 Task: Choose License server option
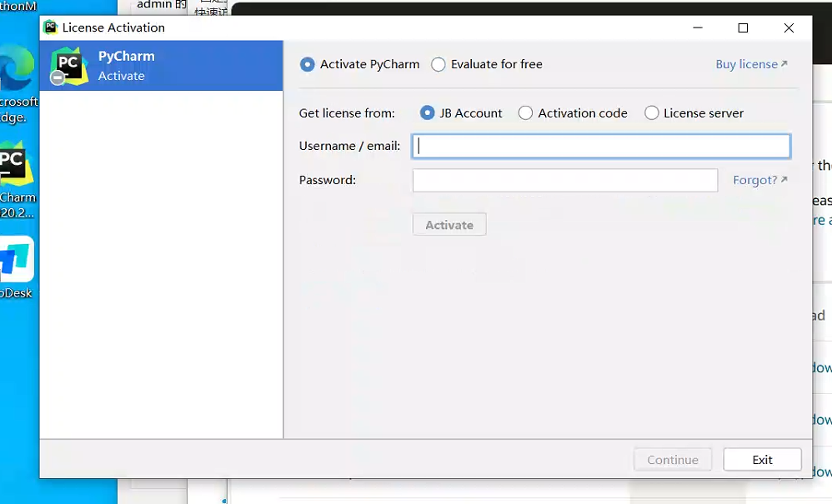click(x=652, y=113)
